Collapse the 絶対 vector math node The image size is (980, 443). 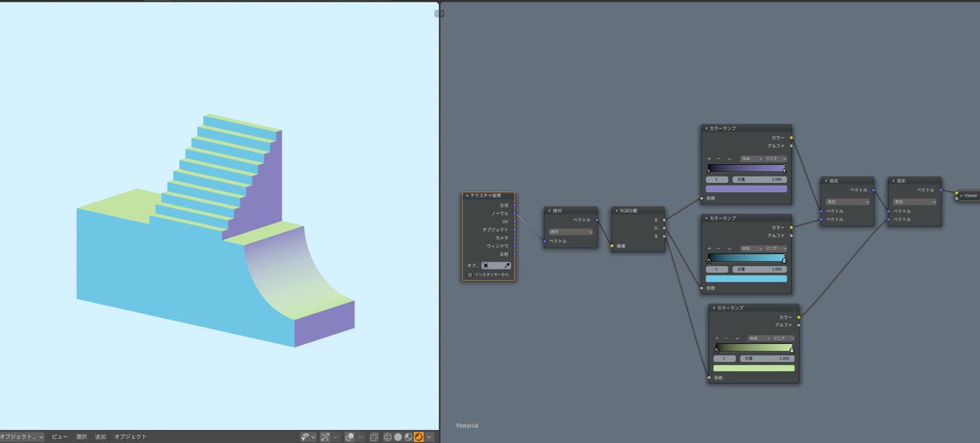(x=550, y=211)
